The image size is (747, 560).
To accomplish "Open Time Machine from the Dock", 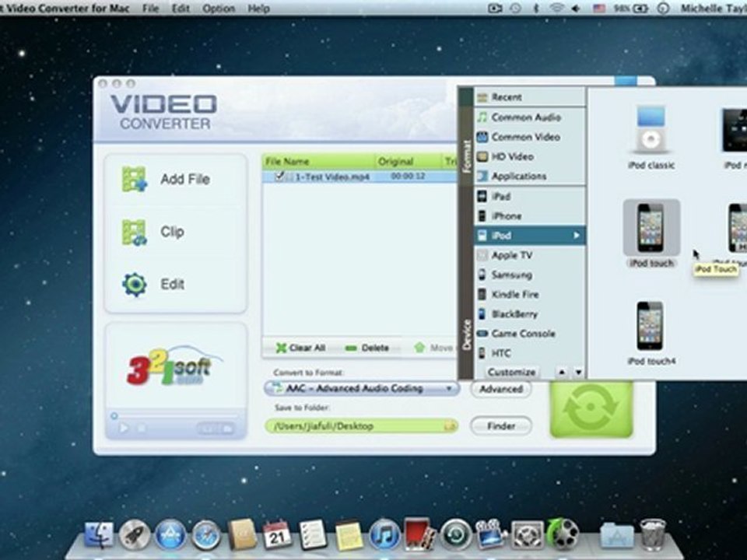I will point(456,535).
